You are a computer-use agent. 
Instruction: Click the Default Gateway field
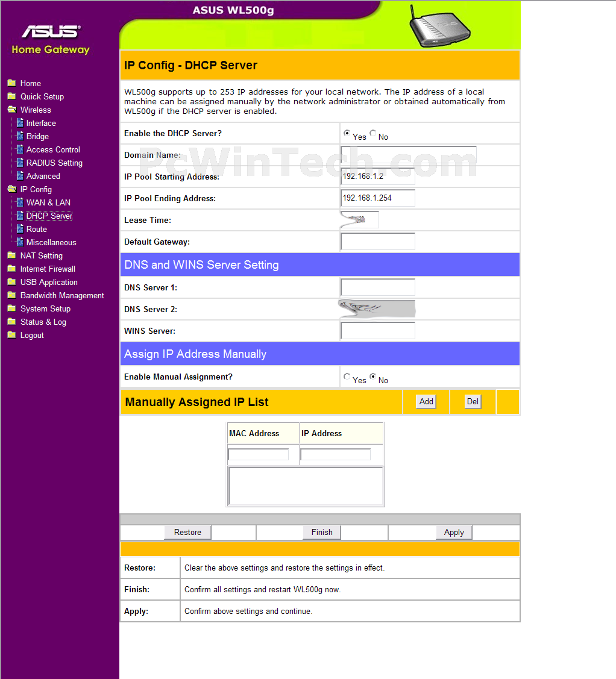[x=378, y=241]
